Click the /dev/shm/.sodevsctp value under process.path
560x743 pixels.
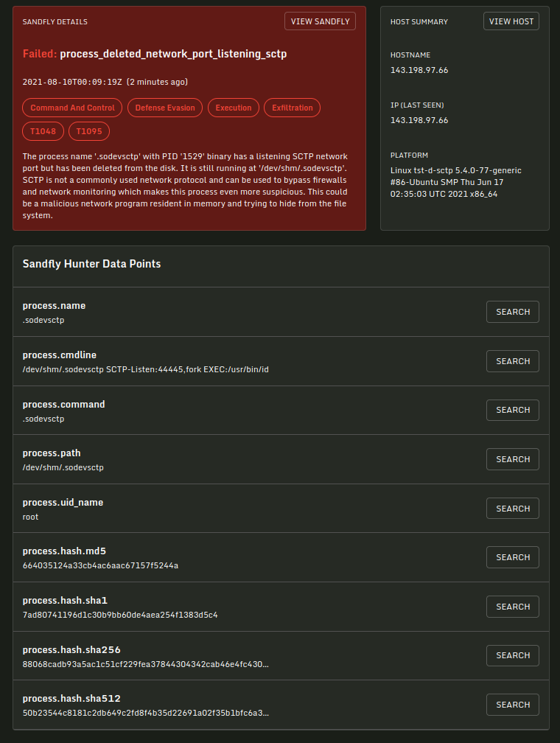click(x=63, y=467)
